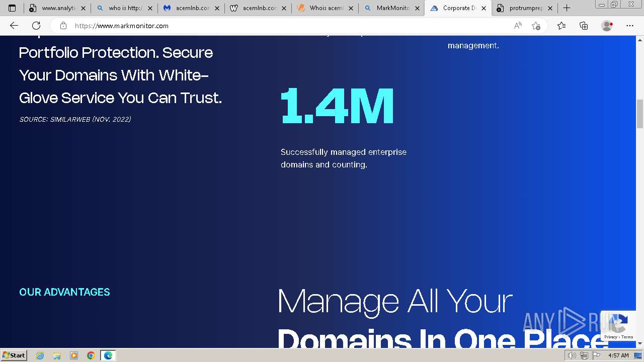This screenshot has width=644, height=362.
Task: Switch to the Whois acemlnb tab
Action: click(x=325, y=8)
